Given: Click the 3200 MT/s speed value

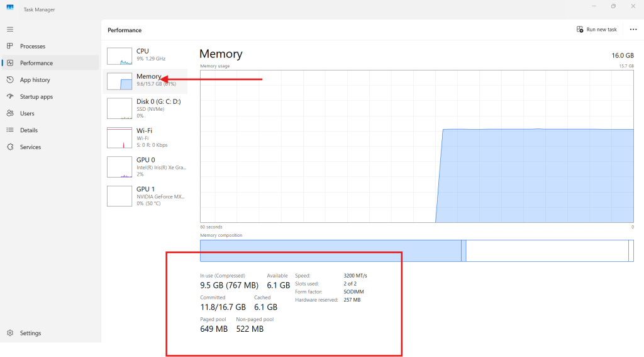Looking at the screenshot, I should 355,276.
